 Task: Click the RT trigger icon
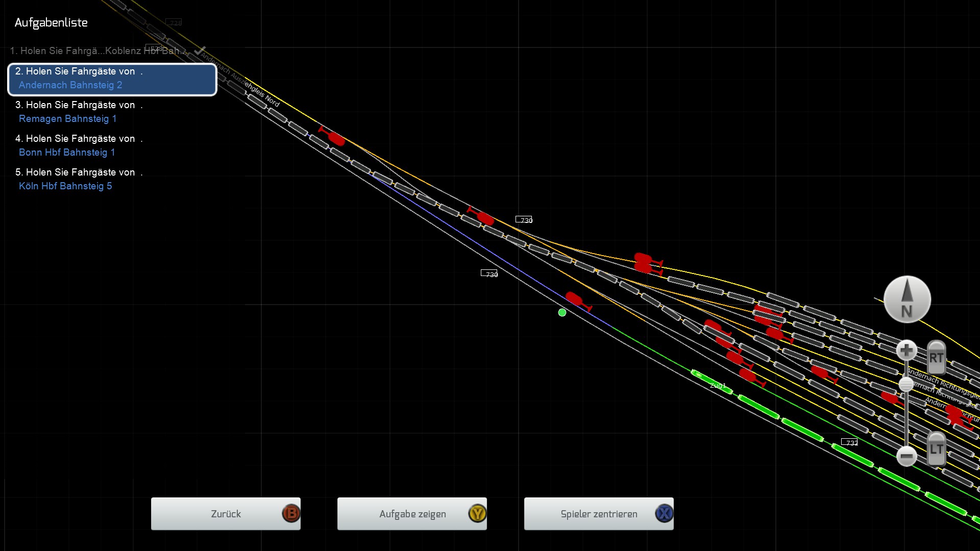coord(936,357)
